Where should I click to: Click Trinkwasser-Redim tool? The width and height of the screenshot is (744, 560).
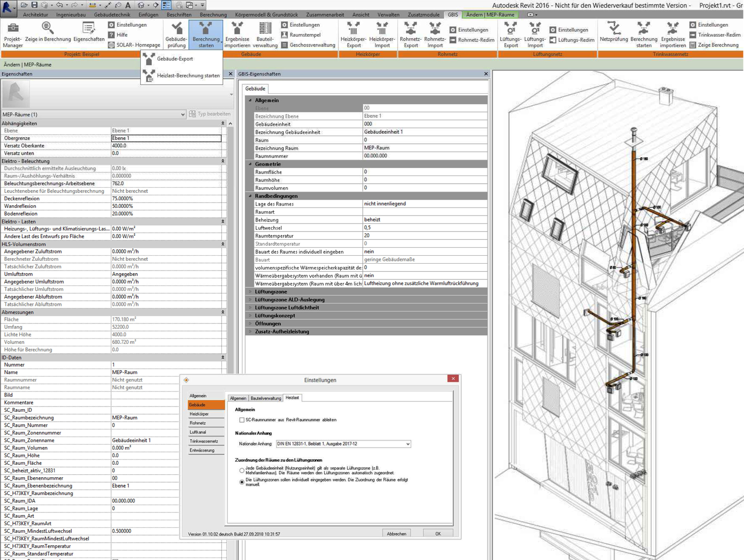tap(715, 35)
